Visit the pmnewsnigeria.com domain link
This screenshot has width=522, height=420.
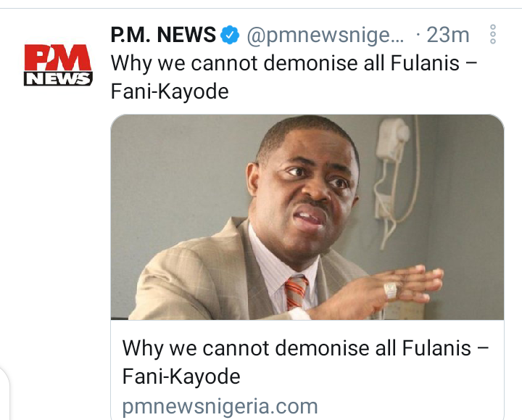pos(220,406)
